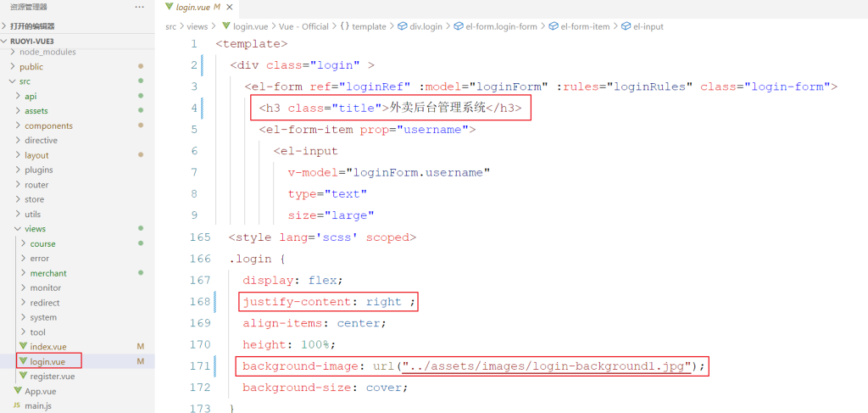The image size is (868, 413).
Task: Click the Vue icon beside index.vue file
Action: (23, 347)
